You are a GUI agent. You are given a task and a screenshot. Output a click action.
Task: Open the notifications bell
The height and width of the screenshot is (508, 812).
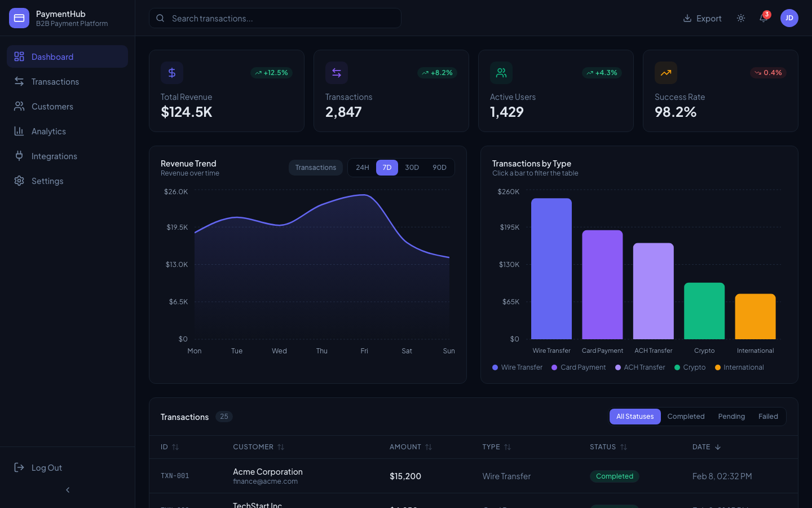764,18
